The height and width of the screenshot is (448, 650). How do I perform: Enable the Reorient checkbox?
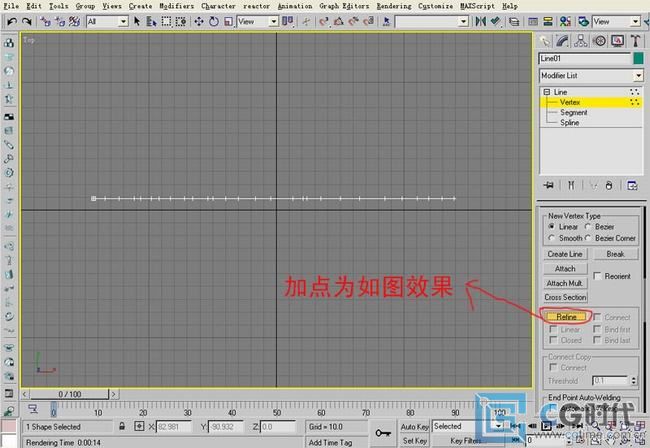(x=597, y=276)
